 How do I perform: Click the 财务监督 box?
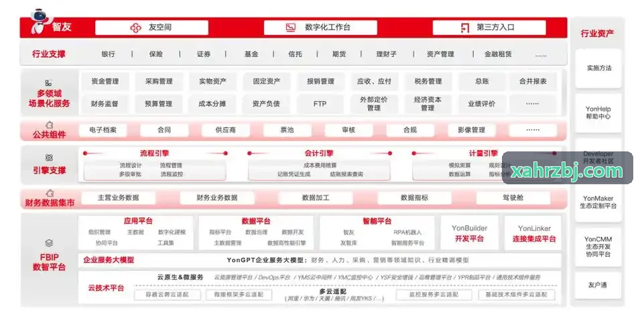click(105, 104)
